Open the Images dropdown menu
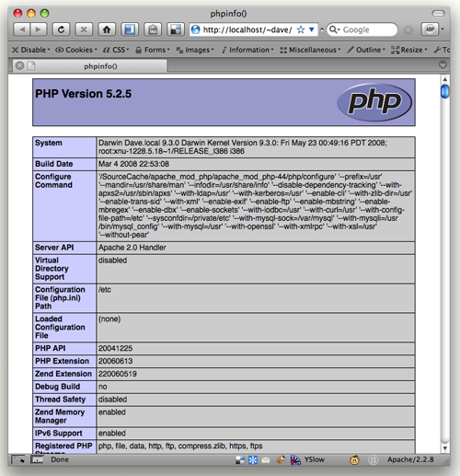The image size is (460, 476). tap(195, 50)
